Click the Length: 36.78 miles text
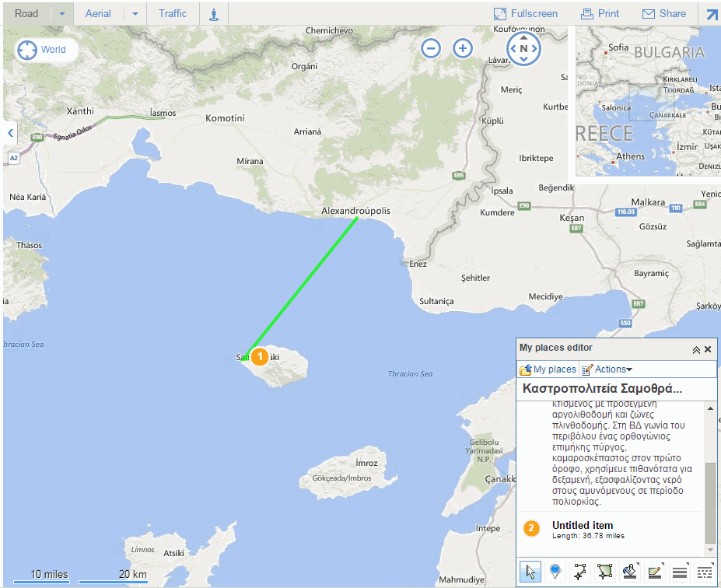Viewport: 721px width, 588px height. tap(588, 536)
